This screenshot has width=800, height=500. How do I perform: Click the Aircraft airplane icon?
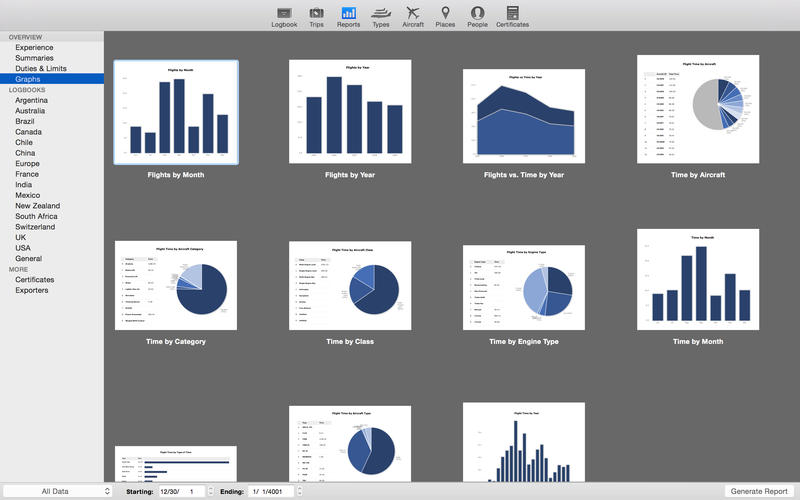413,13
